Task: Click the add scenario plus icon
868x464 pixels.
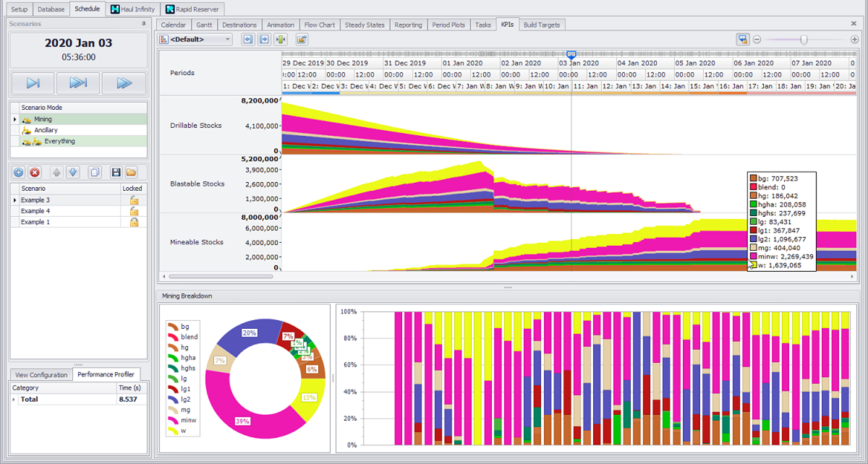Action: pos(19,172)
